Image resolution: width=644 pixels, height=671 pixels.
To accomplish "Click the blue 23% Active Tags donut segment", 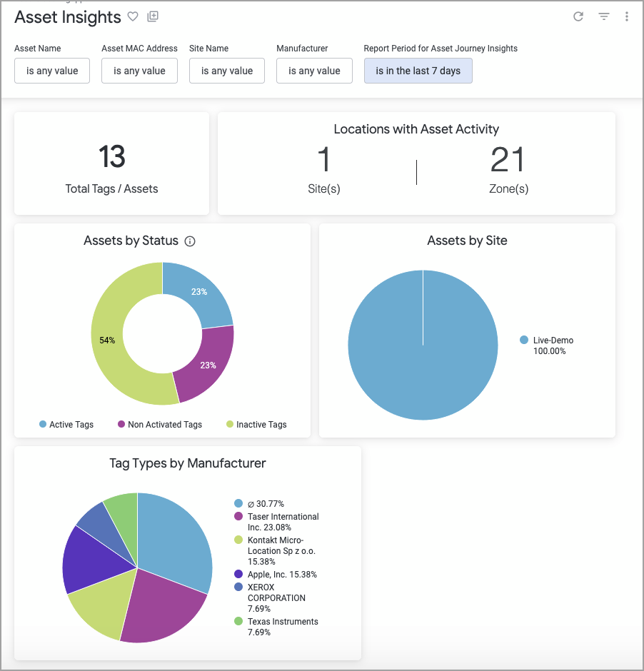I will (199, 292).
